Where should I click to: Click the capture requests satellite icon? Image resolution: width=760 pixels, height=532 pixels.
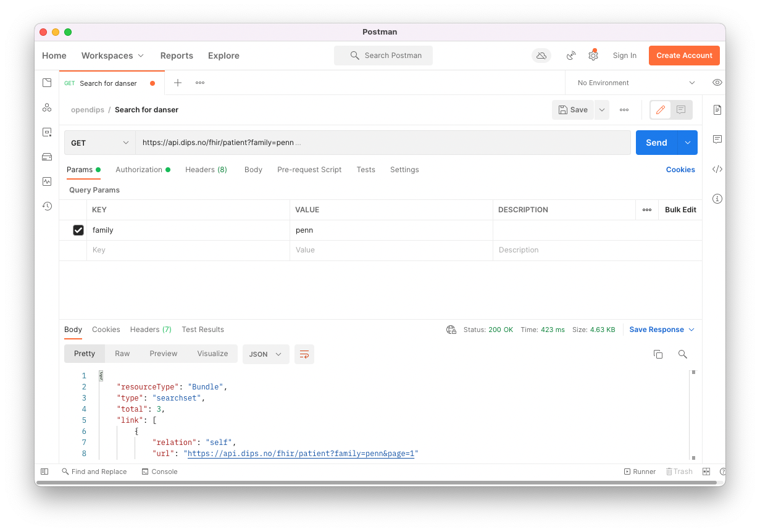(x=571, y=56)
